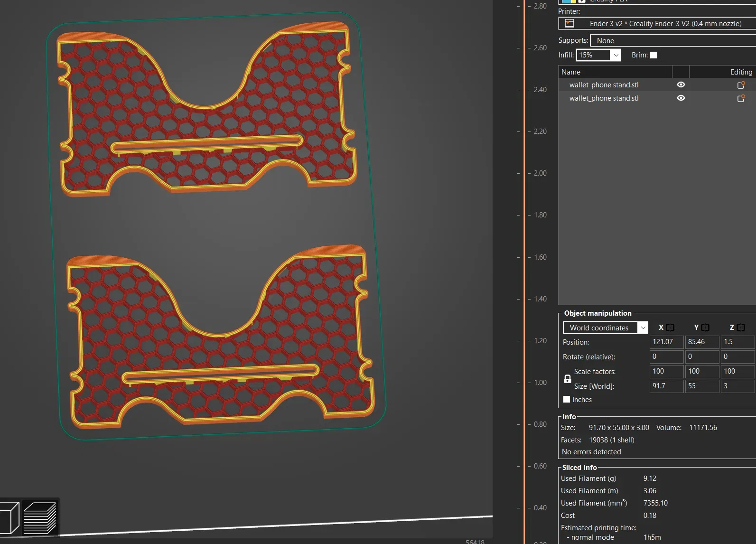Click edit icon of first wallet_phone stand.stl
This screenshot has height=544, width=756.
(x=740, y=85)
